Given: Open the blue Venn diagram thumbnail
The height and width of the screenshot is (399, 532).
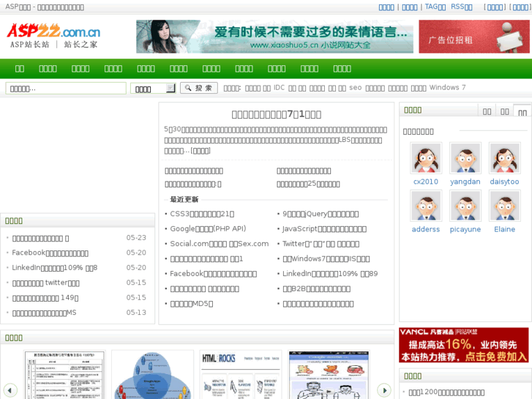Looking at the screenshot, I should coord(152,375).
